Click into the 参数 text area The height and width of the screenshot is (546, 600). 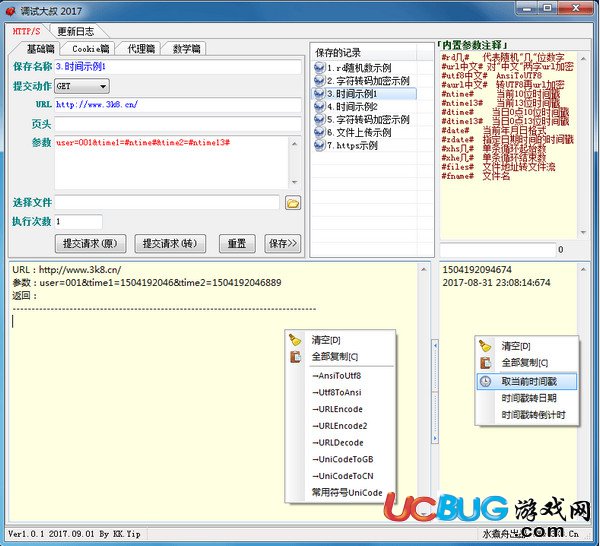point(171,163)
